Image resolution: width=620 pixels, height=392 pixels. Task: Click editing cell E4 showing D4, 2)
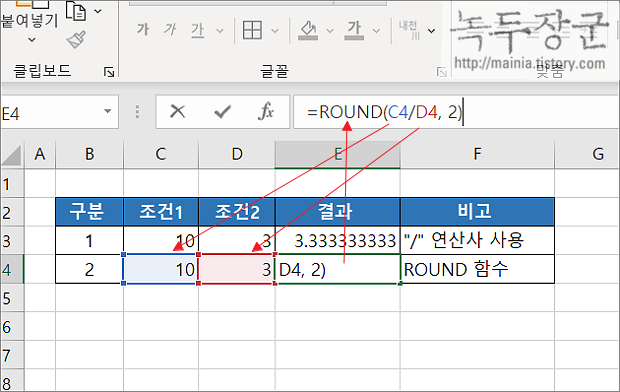(338, 269)
